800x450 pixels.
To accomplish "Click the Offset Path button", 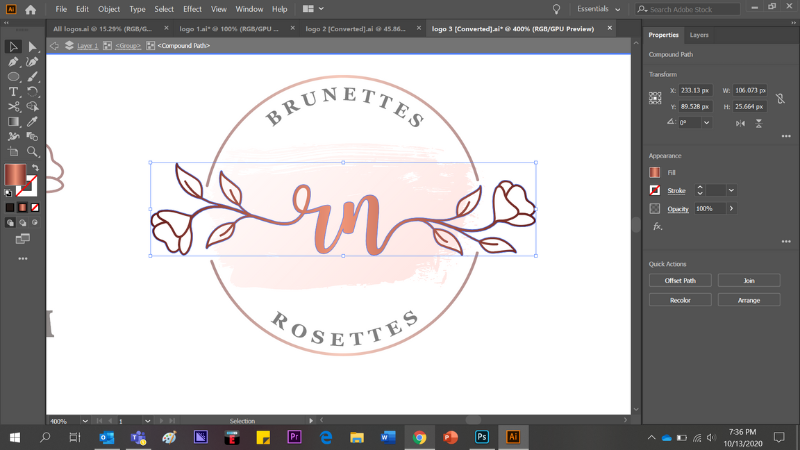I will (x=680, y=281).
